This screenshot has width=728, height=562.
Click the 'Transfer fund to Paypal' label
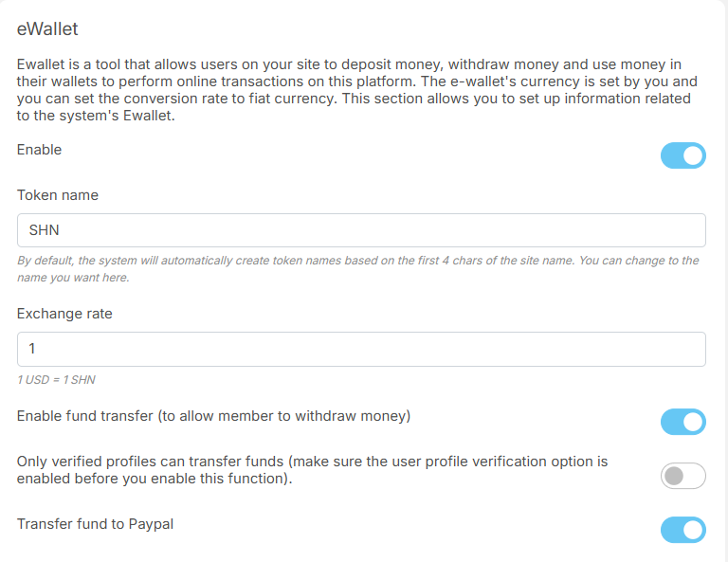tap(95, 523)
